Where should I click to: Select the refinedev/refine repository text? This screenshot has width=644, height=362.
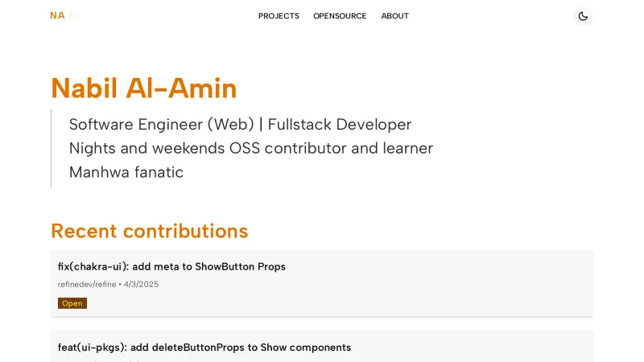click(87, 284)
